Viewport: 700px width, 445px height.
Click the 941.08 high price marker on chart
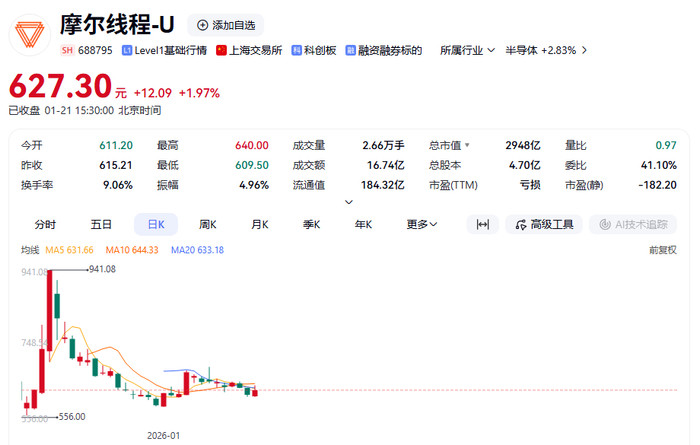(x=102, y=269)
